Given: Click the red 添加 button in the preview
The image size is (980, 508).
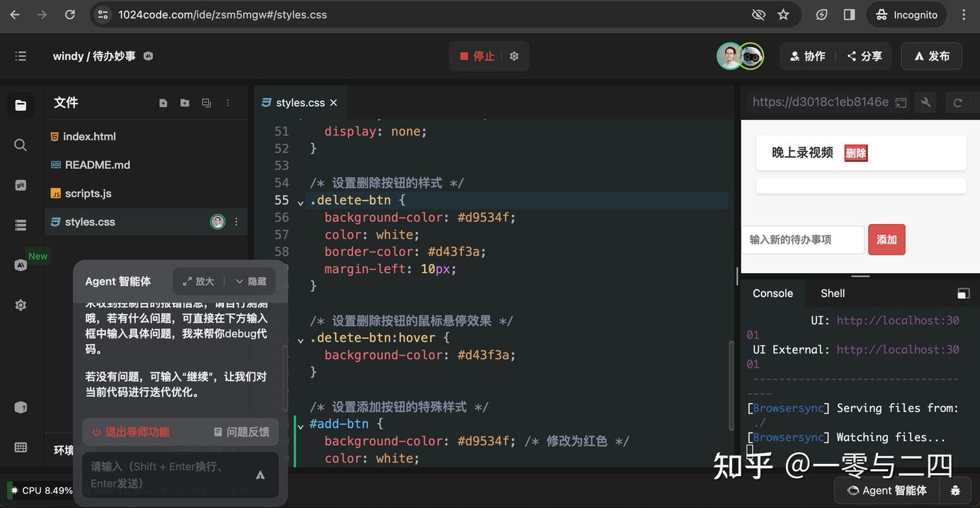Looking at the screenshot, I should click(886, 240).
